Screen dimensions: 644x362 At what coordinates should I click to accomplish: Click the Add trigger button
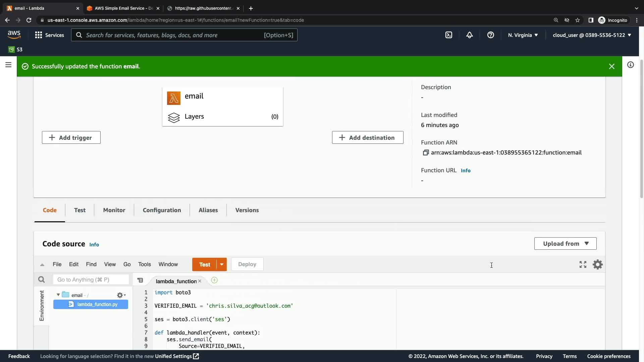[71, 137]
